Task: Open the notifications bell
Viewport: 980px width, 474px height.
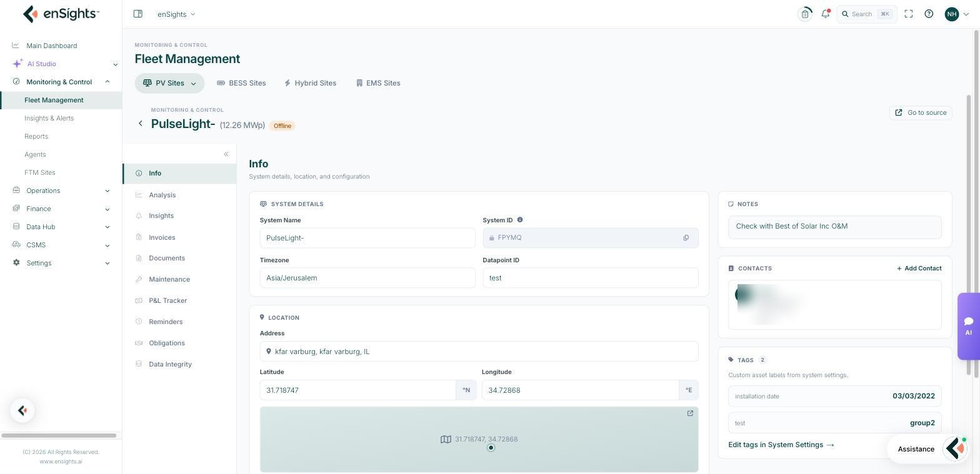Action: click(x=826, y=14)
